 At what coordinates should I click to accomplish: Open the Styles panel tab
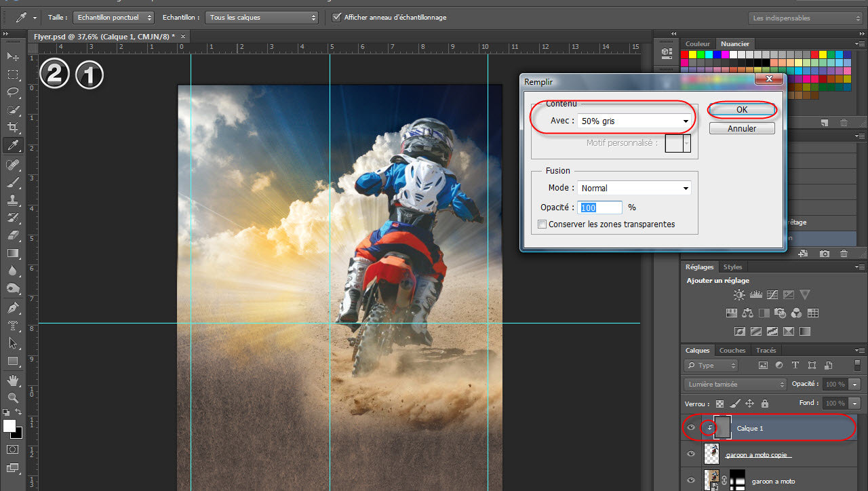pos(732,267)
